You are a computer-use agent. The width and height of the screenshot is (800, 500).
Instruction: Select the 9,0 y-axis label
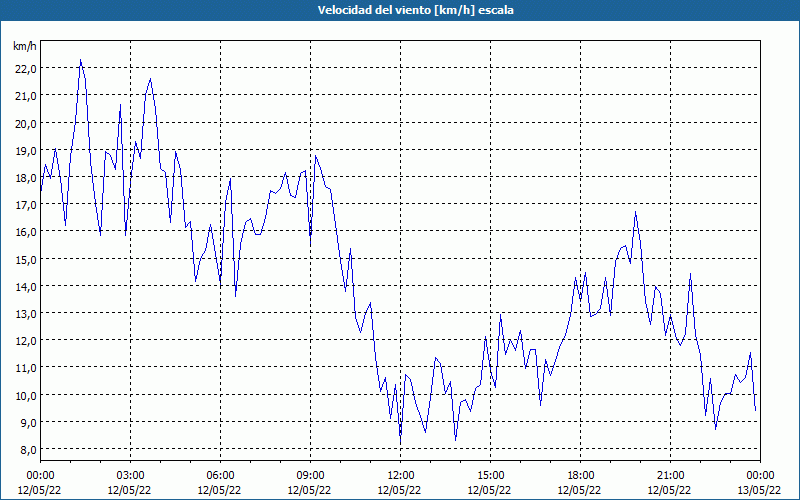pyautogui.click(x=28, y=422)
